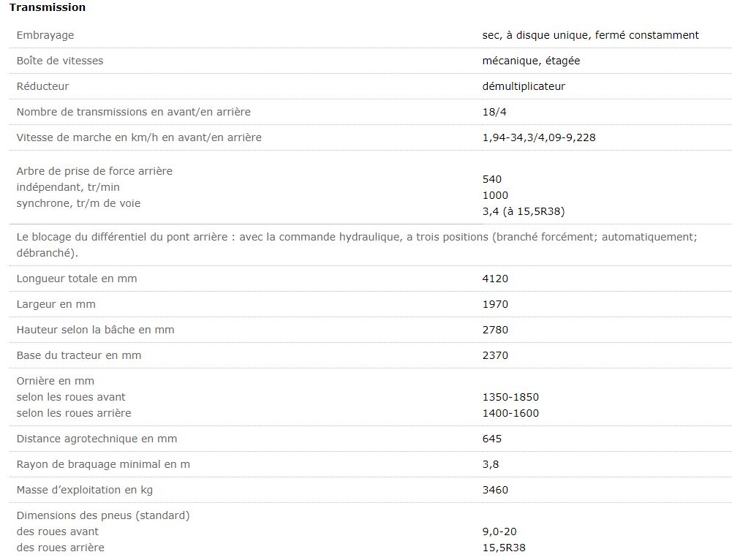Click the Réducteur row label

coord(42,86)
